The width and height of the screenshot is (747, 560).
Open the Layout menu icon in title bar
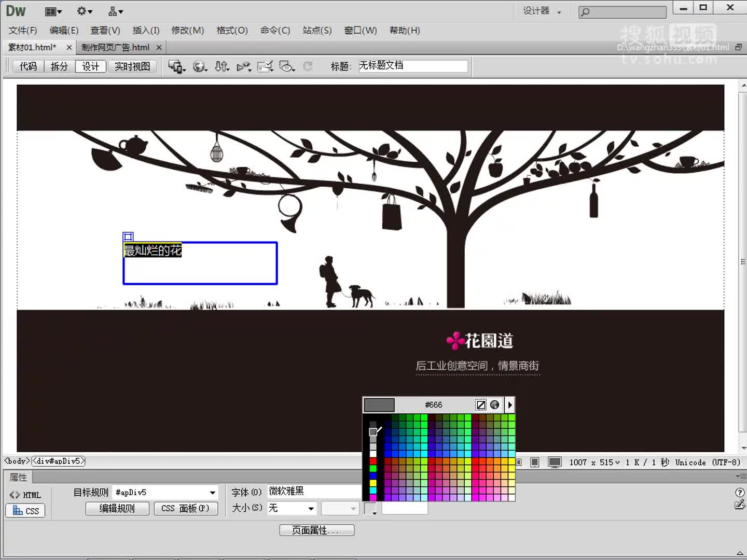(x=53, y=11)
